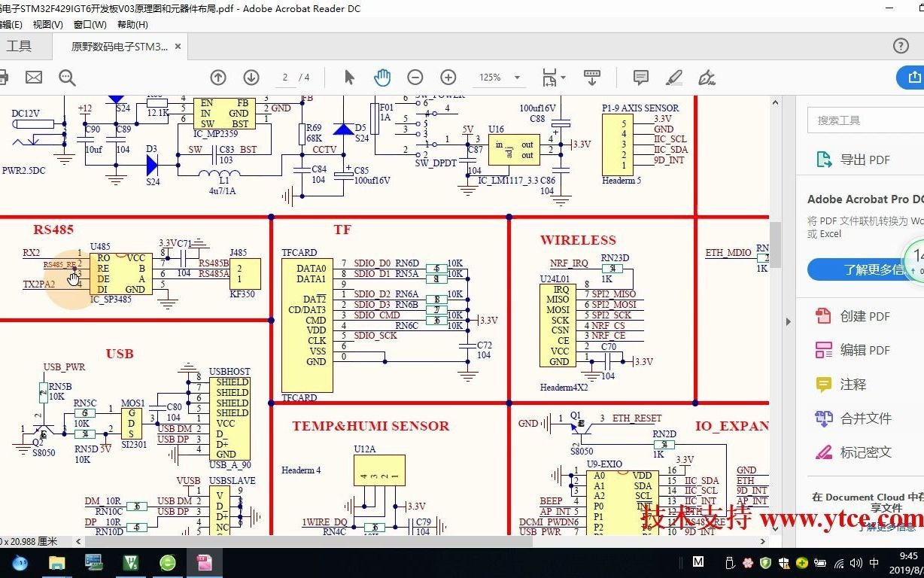Click the Zoom in plus icon

pos(448,77)
